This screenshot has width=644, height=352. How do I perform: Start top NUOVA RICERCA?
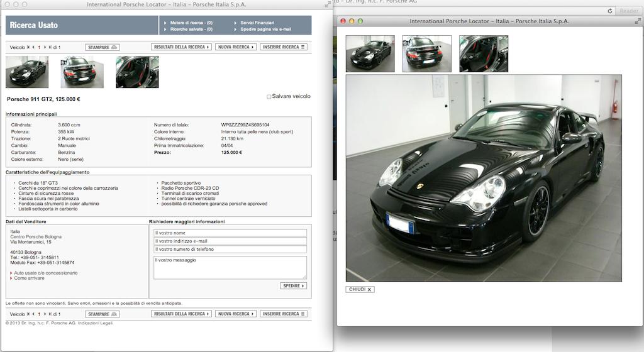click(236, 47)
